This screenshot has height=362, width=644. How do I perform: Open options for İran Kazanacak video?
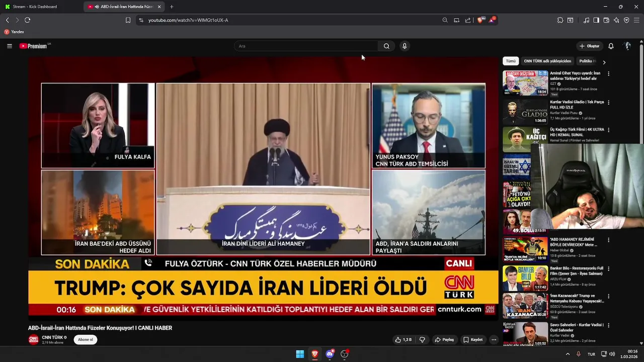pyautogui.click(x=608, y=297)
